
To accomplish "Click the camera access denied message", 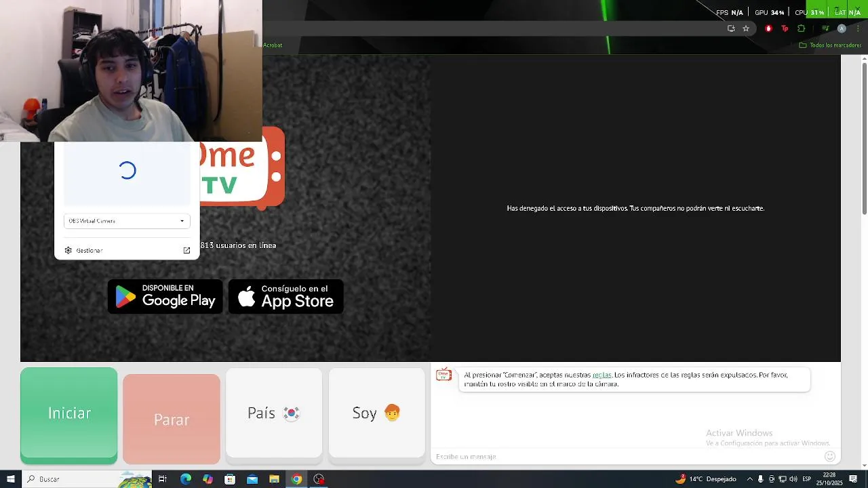I will (635, 209).
